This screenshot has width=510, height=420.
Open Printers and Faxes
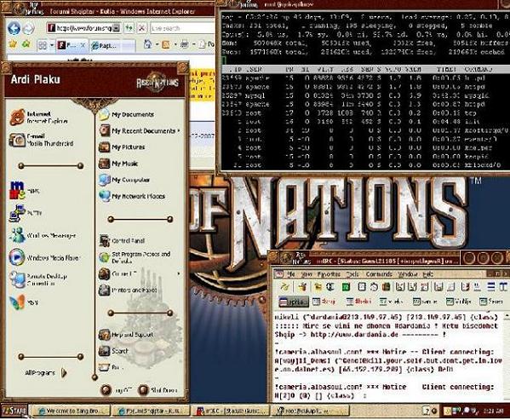pyautogui.click(x=129, y=290)
